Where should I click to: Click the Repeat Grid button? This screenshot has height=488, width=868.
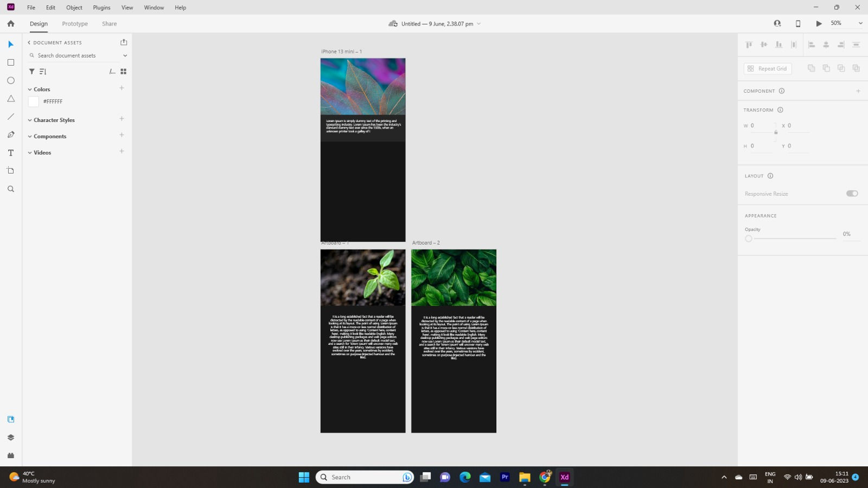(x=768, y=68)
